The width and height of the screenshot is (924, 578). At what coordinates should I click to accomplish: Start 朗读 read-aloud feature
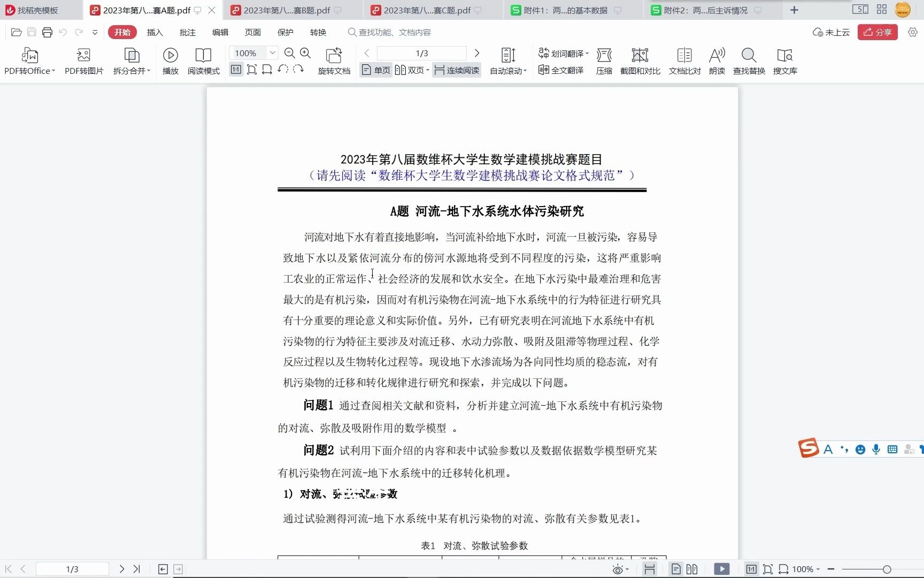coord(717,60)
